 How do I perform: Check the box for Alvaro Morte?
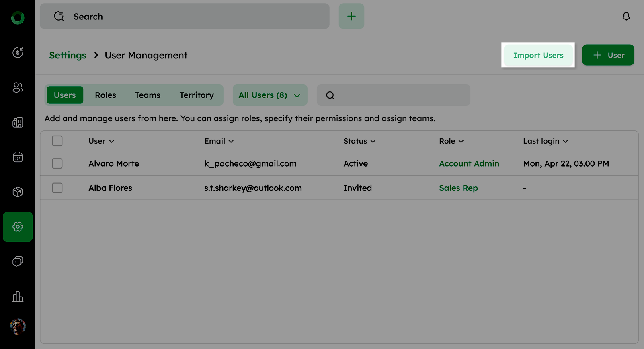[x=57, y=163]
